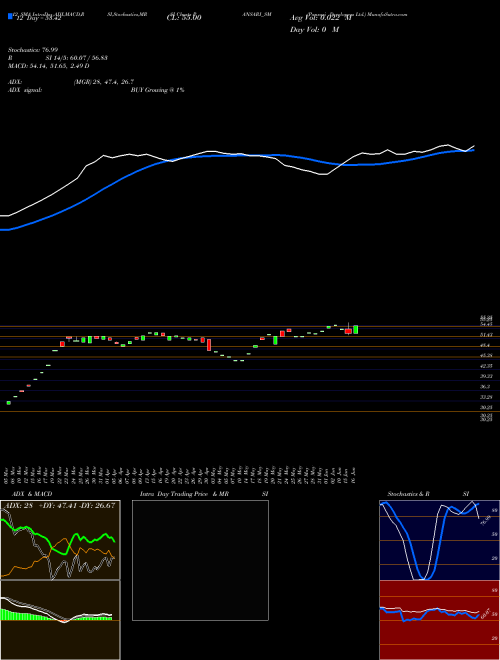Click the first green candlestick at chart bottom-left
500x660 pixels.
click(8, 403)
